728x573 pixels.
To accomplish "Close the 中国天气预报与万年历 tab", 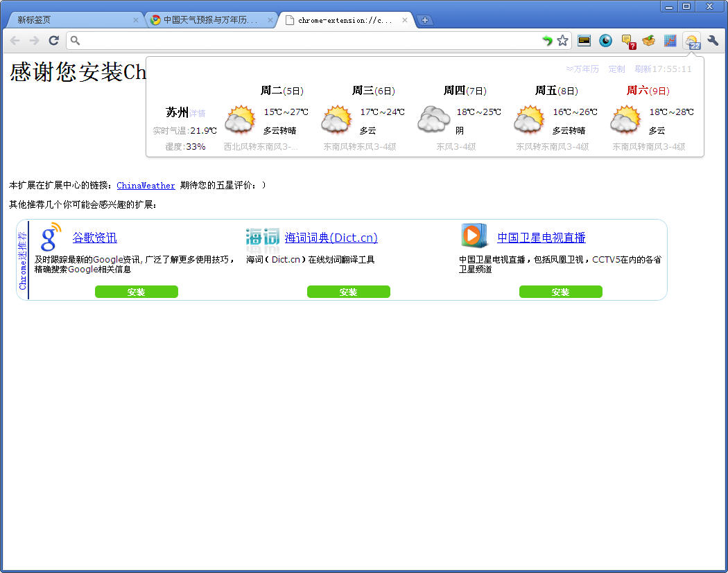I will tap(270, 20).
